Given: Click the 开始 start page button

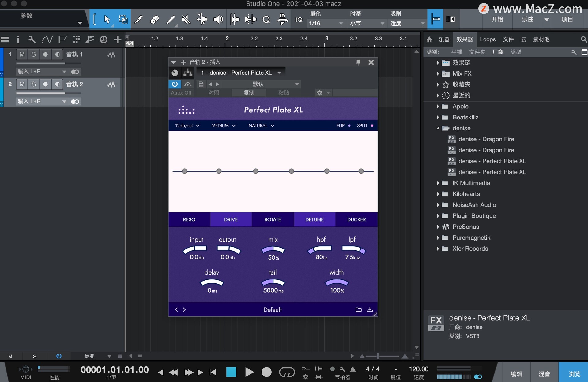Looking at the screenshot, I should (x=497, y=19).
